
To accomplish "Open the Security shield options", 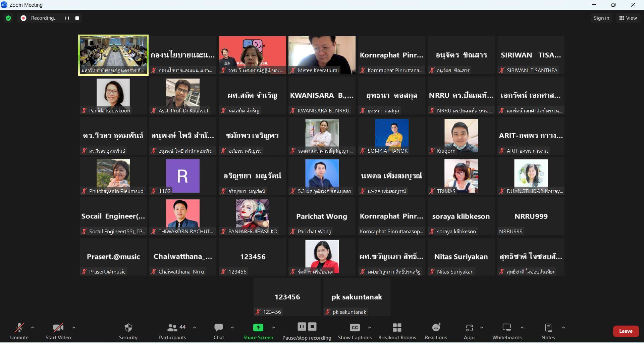I will [128, 331].
